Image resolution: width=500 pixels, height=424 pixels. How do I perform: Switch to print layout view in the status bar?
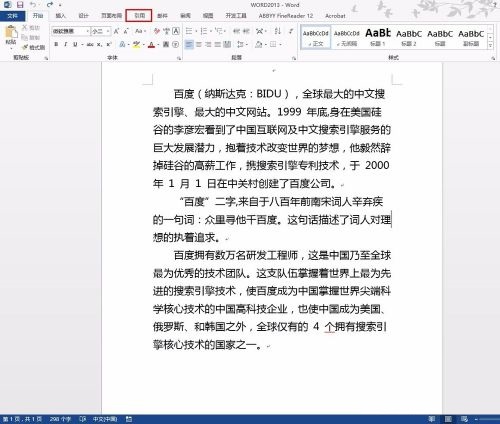[448, 419]
